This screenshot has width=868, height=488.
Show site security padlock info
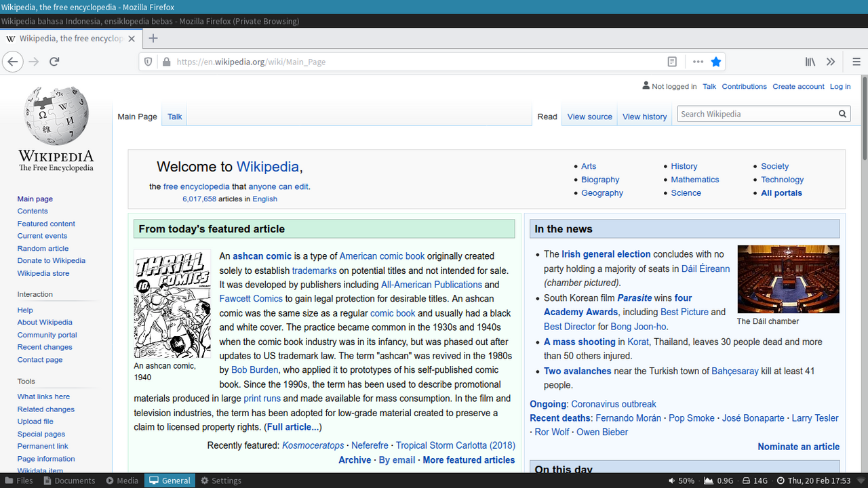coord(166,62)
